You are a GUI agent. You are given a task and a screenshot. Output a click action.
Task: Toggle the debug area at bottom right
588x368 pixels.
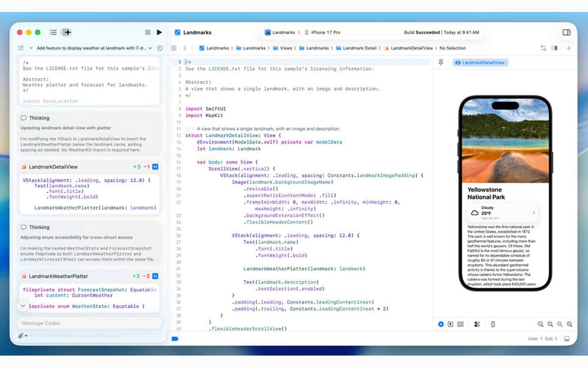[x=567, y=339]
